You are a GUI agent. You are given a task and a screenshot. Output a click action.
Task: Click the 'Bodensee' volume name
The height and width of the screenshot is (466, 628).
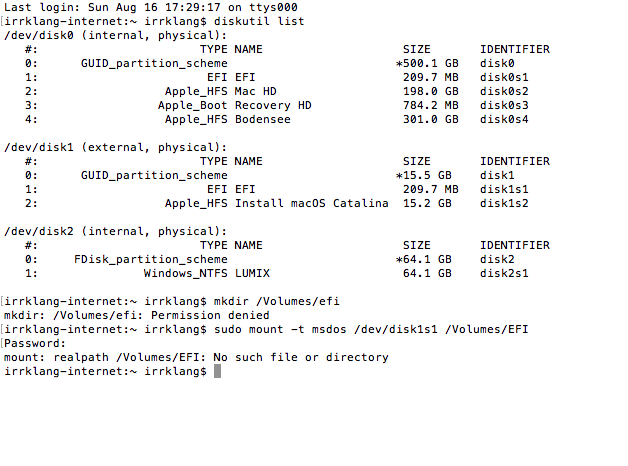tap(262, 119)
